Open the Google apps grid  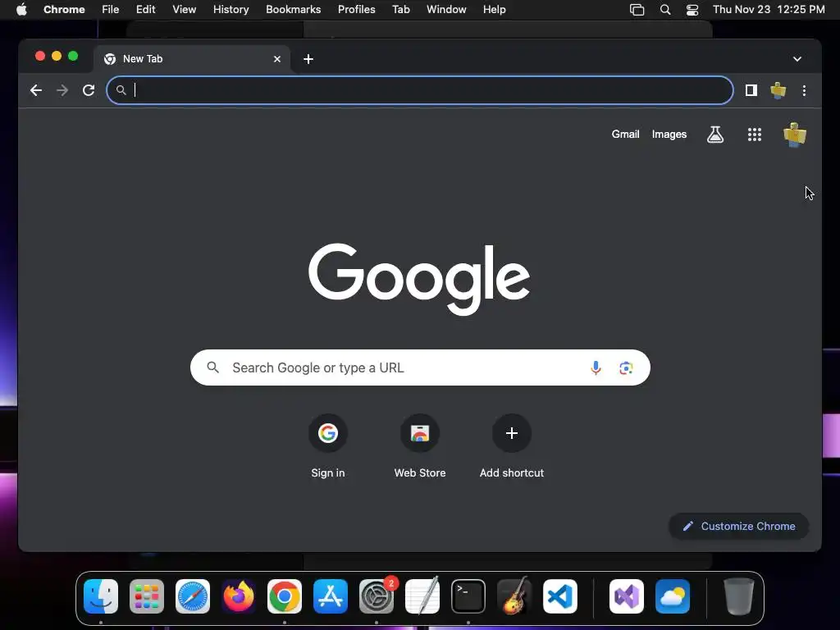(x=755, y=135)
